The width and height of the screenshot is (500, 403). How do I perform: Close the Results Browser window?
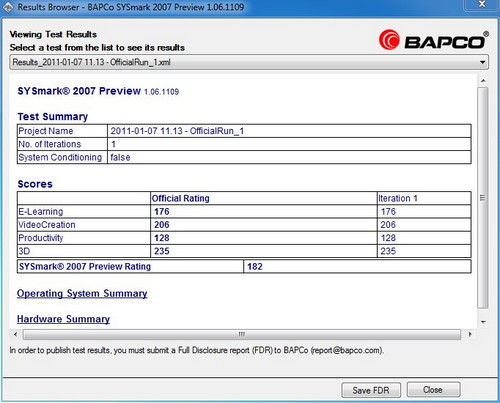[x=482, y=4]
